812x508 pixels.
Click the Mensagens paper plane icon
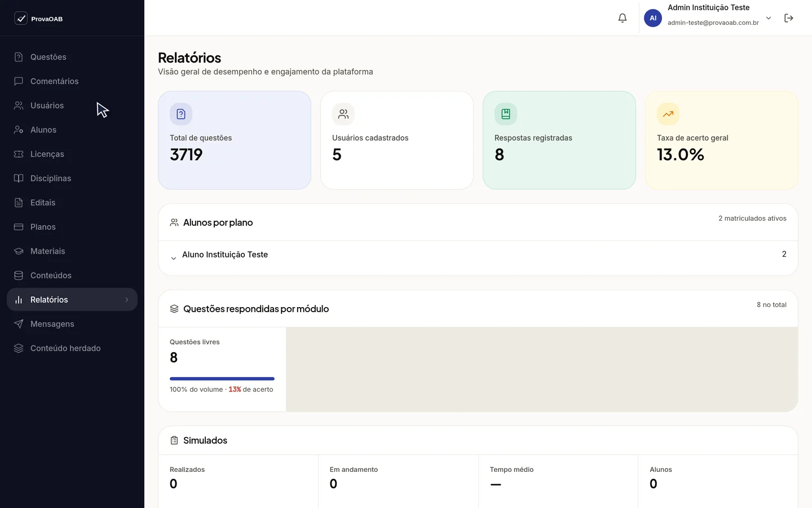[19, 324]
